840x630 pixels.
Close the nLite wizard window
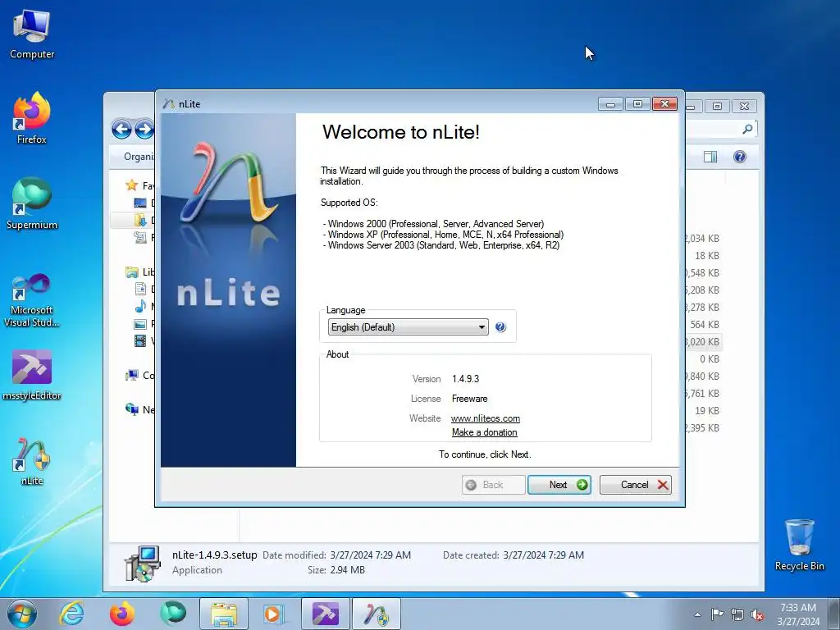(664, 104)
